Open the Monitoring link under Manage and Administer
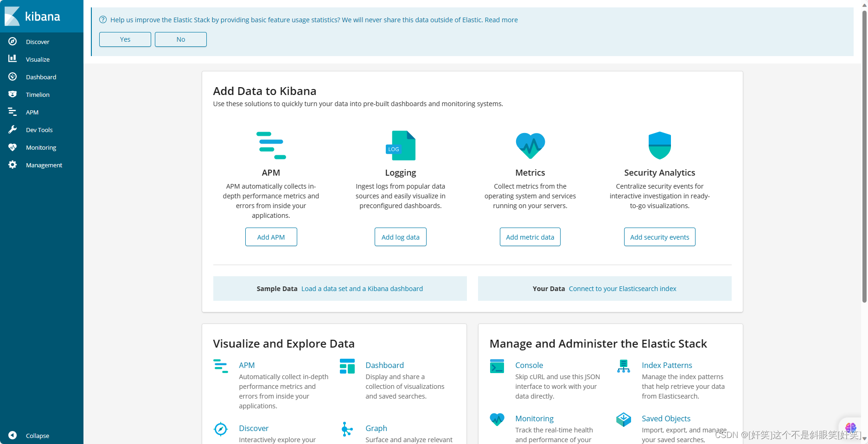Screen dimensions: 868x444 click(534, 419)
